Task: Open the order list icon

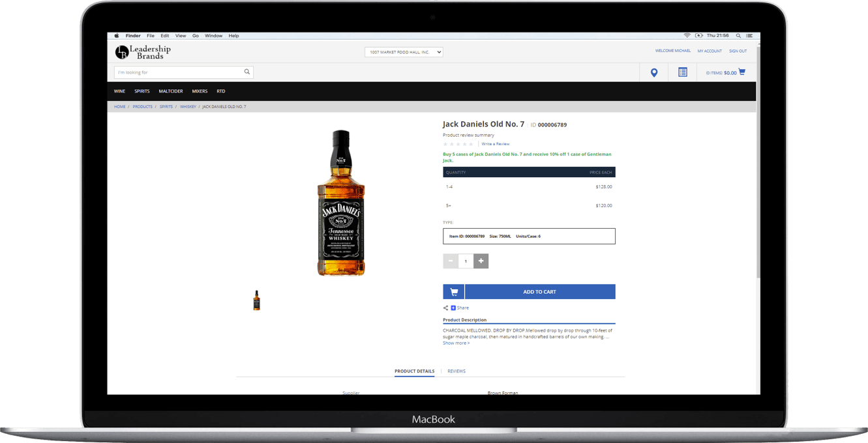Action: [683, 72]
